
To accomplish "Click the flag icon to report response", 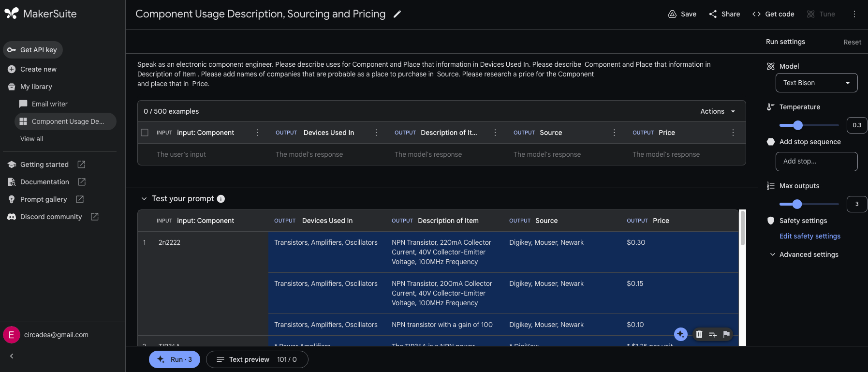I will (726, 334).
